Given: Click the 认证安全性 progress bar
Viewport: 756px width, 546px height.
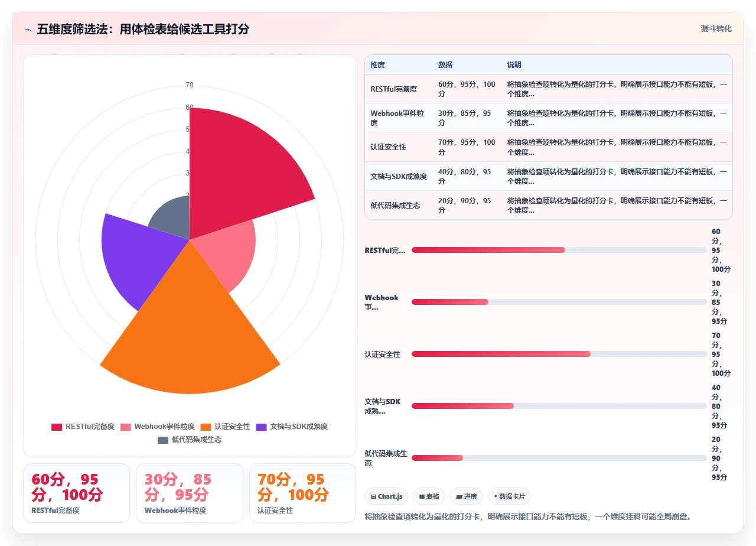Looking at the screenshot, I should (x=559, y=354).
